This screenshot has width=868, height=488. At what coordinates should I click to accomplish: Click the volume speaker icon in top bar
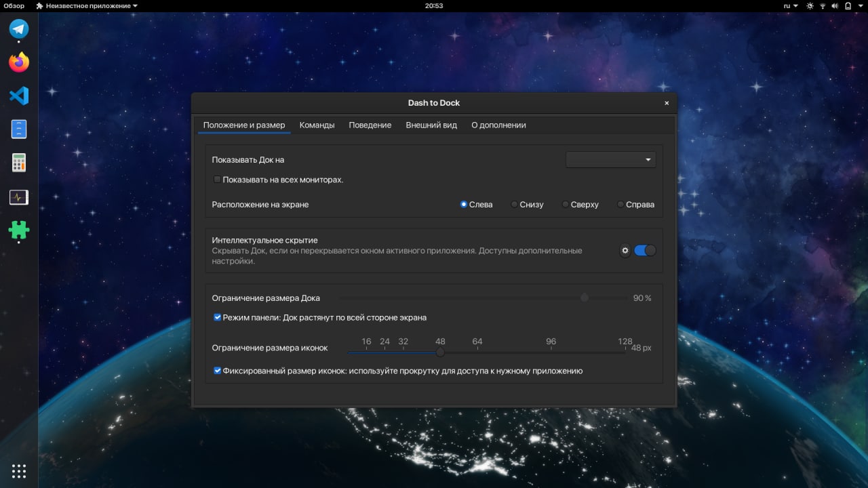(x=835, y=5)
